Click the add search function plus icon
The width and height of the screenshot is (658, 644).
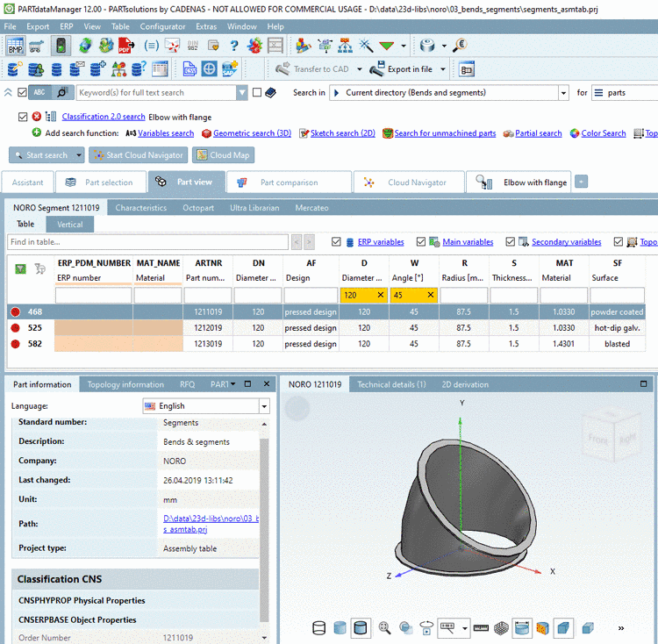[37, 132]
